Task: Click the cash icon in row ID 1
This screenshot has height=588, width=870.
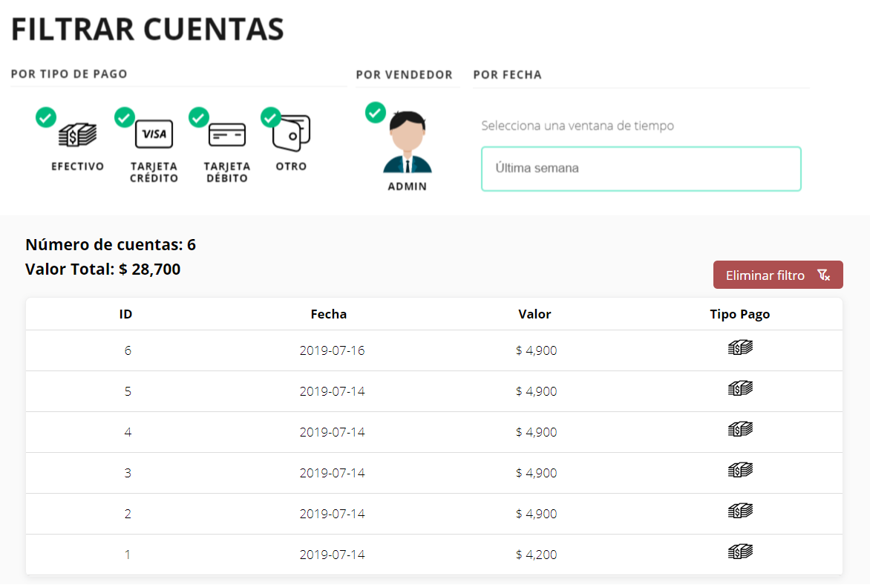Action: [x=740, y=552]
